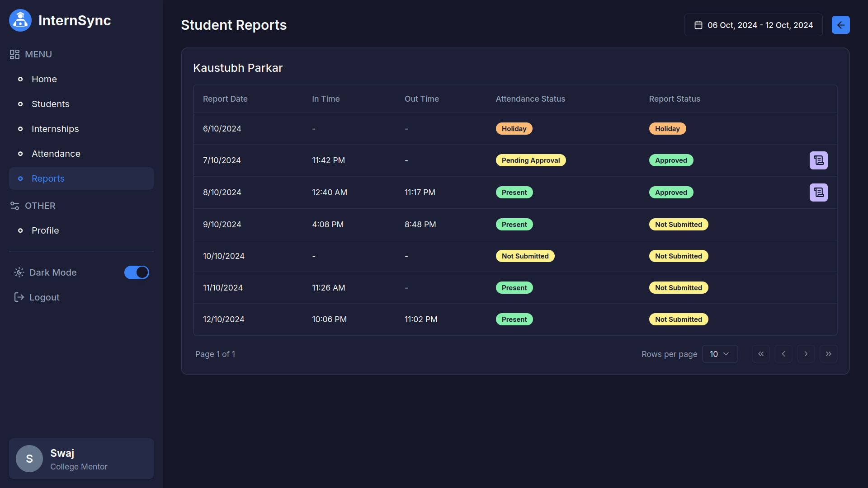The width and height of the screenshot is (868, 488).
Task: Open report details for 8/10/2024 row
Action: pos(818,192)
